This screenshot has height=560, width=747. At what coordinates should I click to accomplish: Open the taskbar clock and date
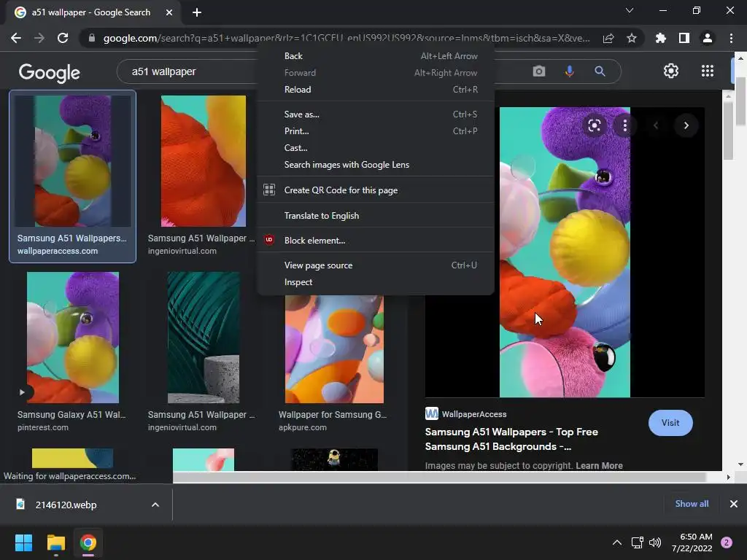click(x=692, y=542)
